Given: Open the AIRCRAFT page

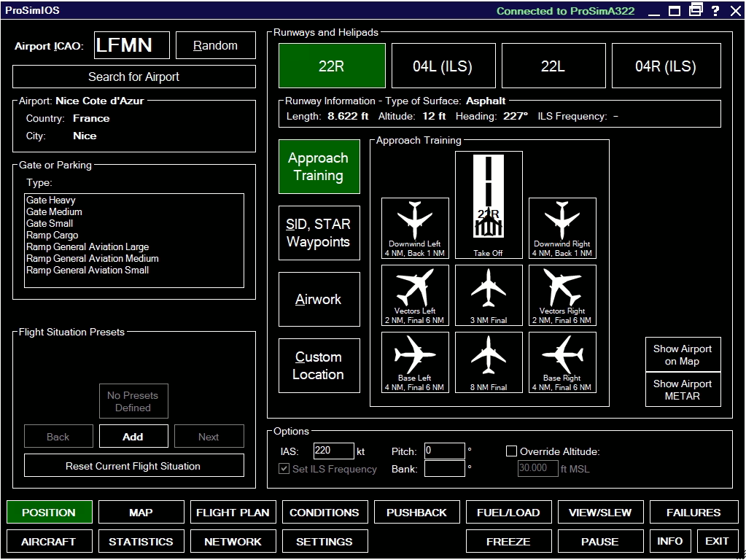Looking at the screenshot, I should pyautogui.click(x=49, y=542).
